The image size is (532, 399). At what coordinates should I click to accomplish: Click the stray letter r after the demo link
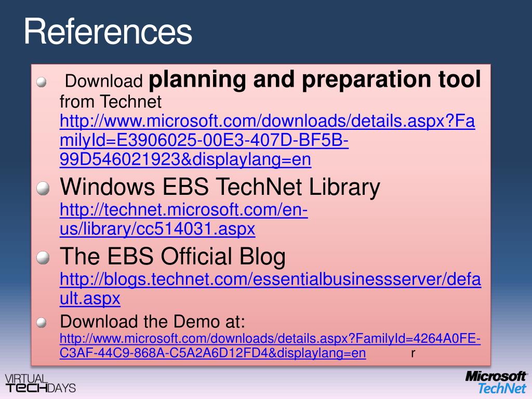[413, 353]
